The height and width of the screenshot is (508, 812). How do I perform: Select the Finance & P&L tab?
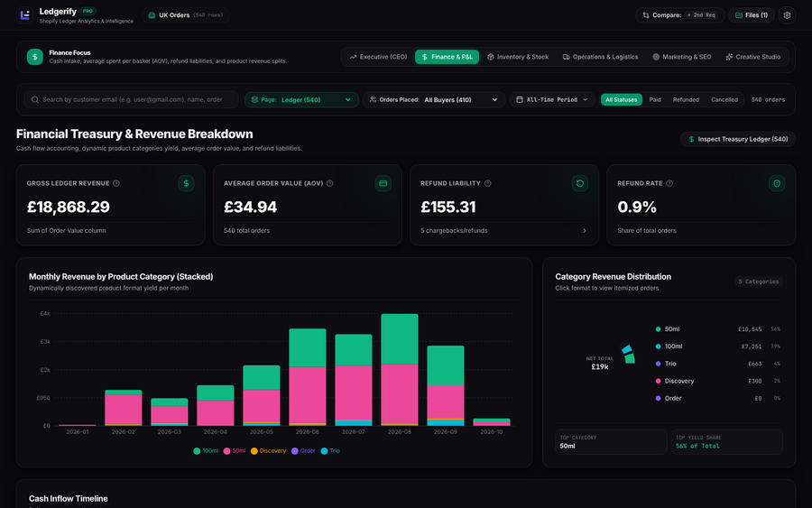pyautogui.click(x=447, y=57)
